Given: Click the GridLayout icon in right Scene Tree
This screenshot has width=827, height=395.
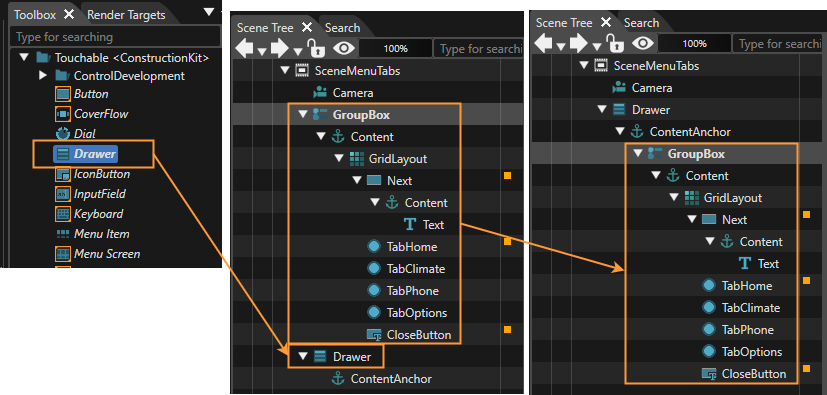Looking at the screenshot, I should [691, 198].
